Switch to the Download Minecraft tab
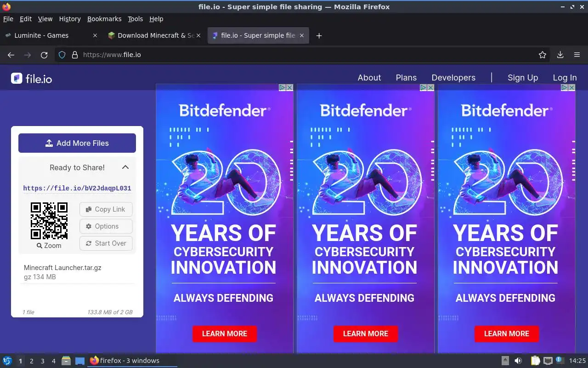588x368 pixels. (155, 35)
